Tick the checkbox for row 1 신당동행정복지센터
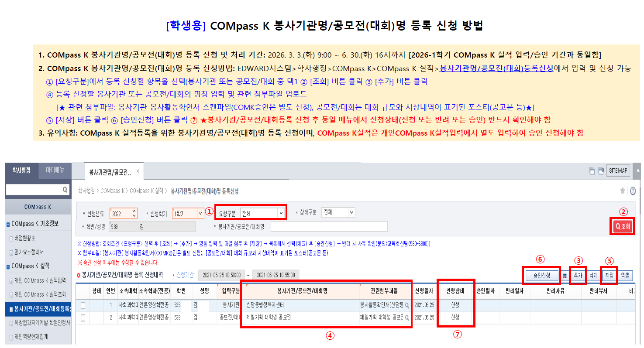644x348 pixels. pos(83,305)
